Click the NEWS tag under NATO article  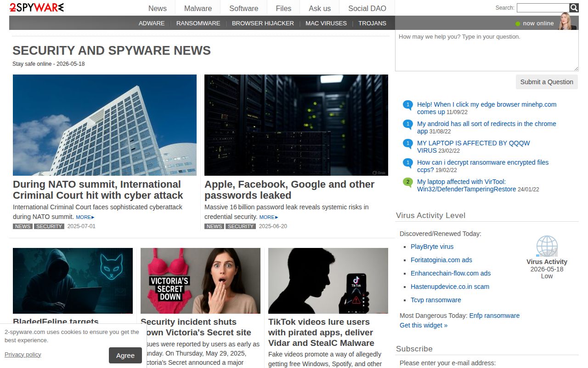click(x=23, y=226)
